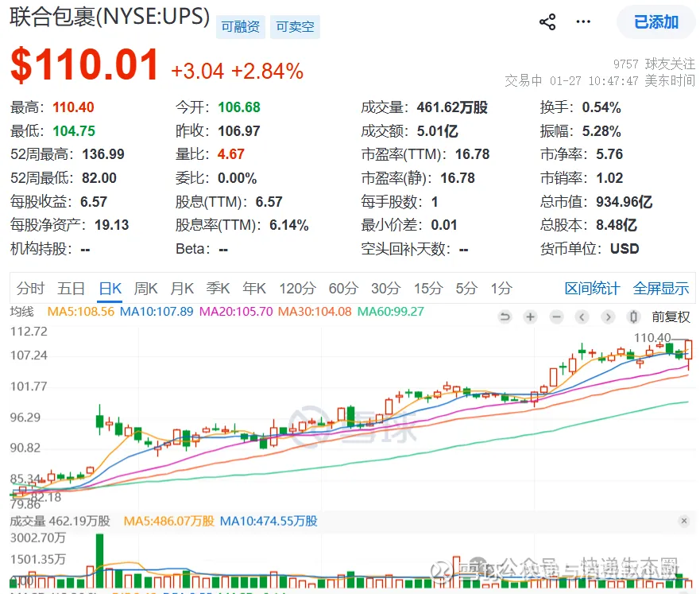Click the 可卖空 tag

(x=295, y=27)
